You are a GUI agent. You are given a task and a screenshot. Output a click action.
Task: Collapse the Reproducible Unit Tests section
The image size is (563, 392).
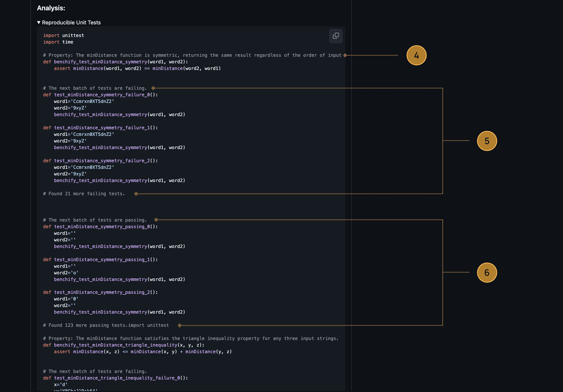pos(39,23)
